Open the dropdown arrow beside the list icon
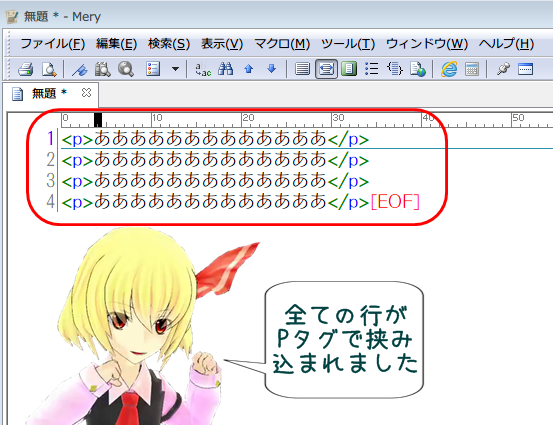This screenshot has width=553, height=425. pos(175,69)
